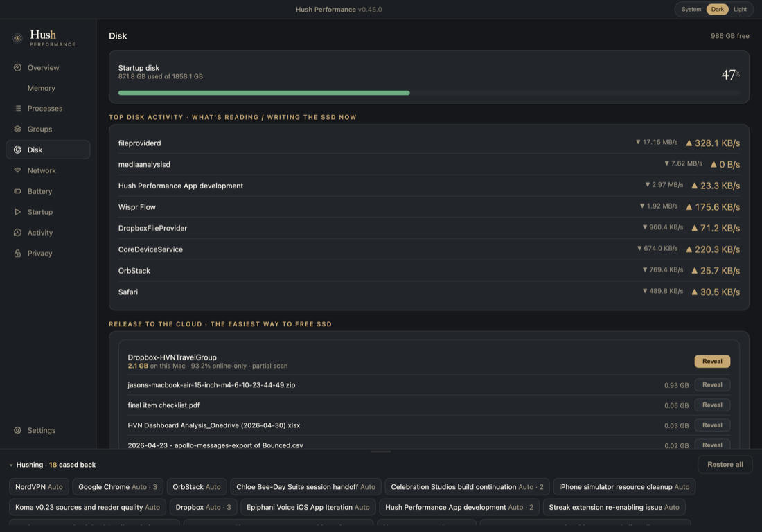Click the Privacy lock icon
Screen dimensions: 762x532
17,253
